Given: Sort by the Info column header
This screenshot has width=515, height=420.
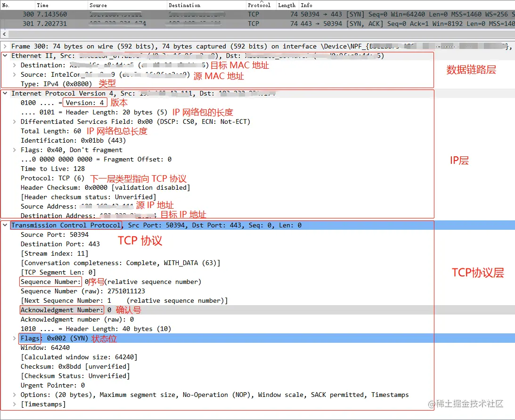Looking at the screenshot, I should (x=407, y=5).
